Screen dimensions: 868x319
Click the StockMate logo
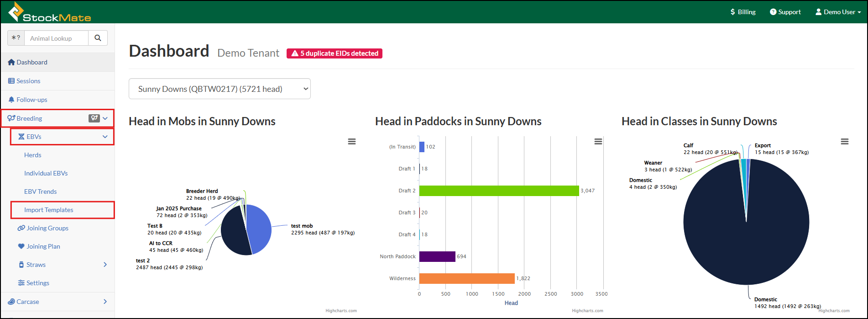pyautogui.click(x=50, y=12)
